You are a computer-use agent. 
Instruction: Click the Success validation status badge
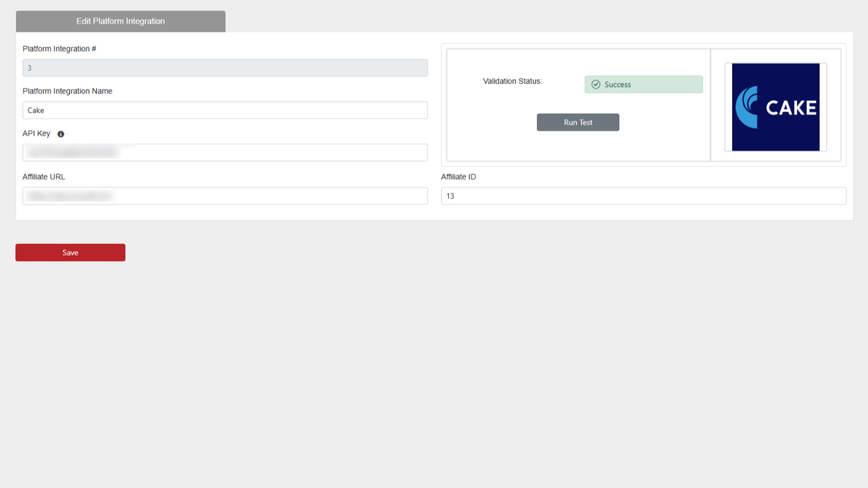point(644,84)
